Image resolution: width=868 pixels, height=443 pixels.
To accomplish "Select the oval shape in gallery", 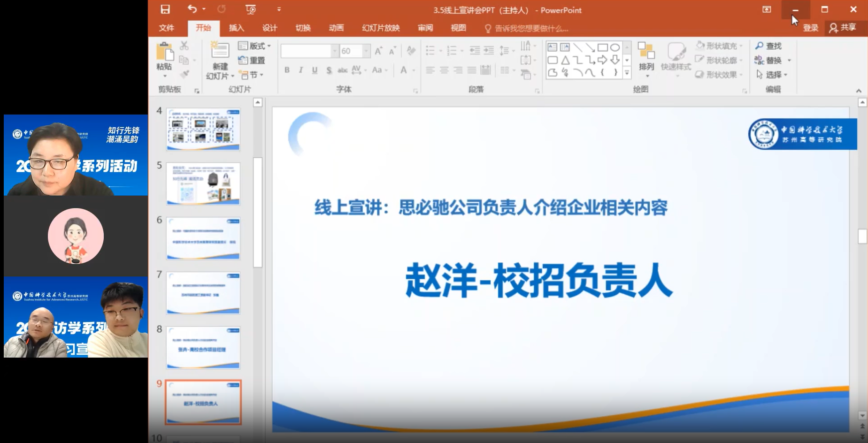I will (x=615, y=47).
